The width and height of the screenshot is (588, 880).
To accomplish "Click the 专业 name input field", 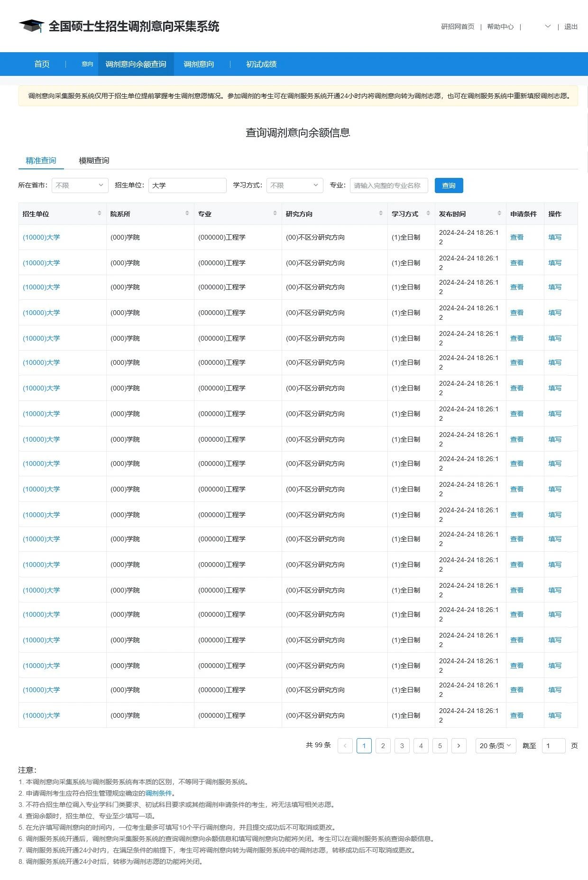I will point(388,185).
